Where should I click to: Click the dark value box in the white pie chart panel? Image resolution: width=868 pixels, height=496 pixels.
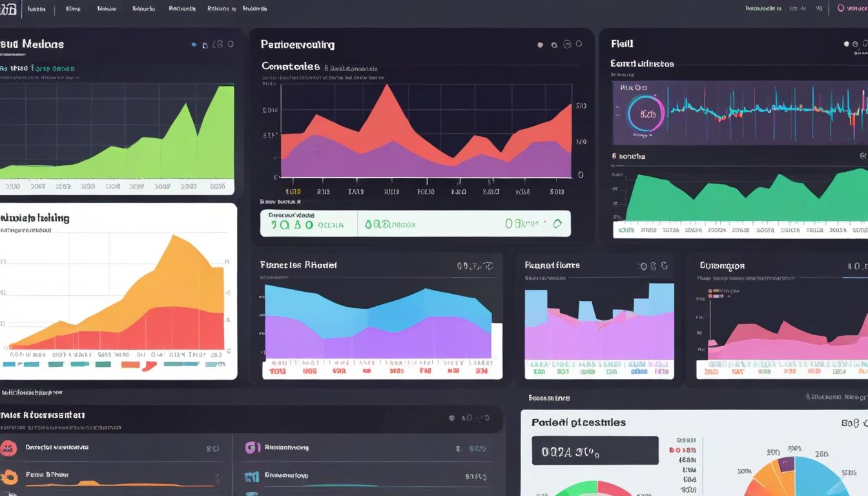(595, 450)
